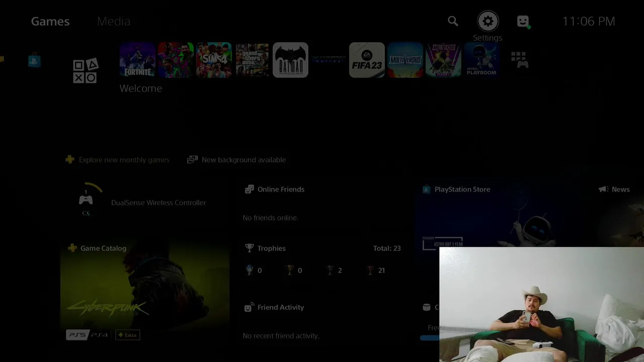Open the Search magnifier icon
The image size is (644, 362).
453,21
